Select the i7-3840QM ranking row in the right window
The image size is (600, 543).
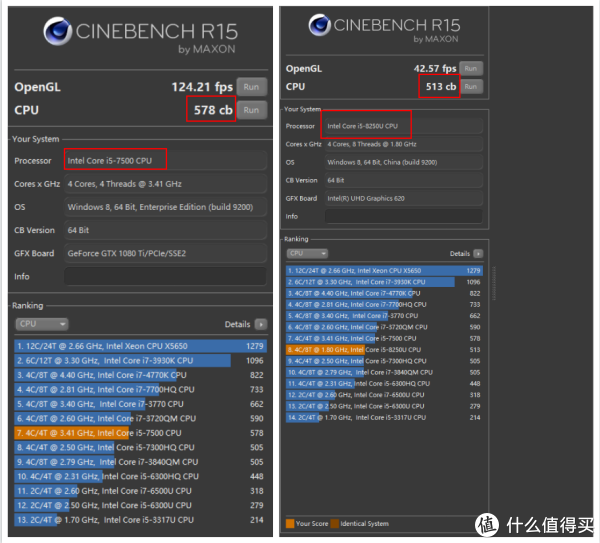tap(384, 372)
